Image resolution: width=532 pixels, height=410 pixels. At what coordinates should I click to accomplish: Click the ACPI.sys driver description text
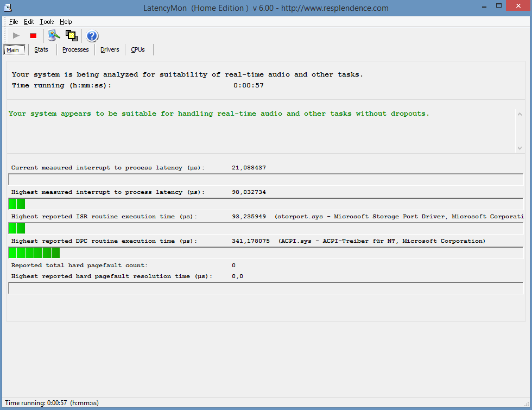click(382, 241)
